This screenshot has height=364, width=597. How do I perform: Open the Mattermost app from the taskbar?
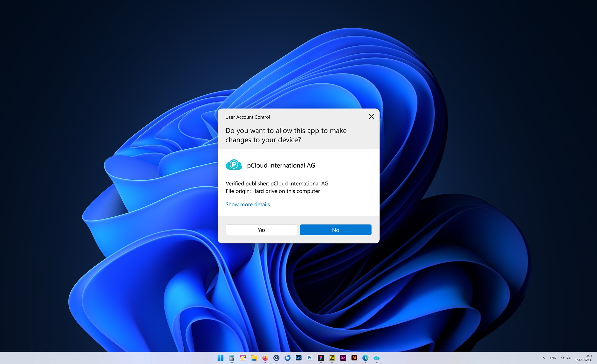point(276,358)
